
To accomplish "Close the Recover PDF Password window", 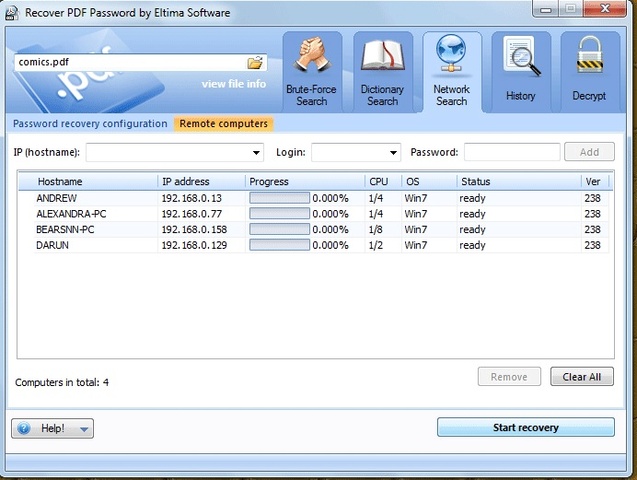I will point(605,9).
